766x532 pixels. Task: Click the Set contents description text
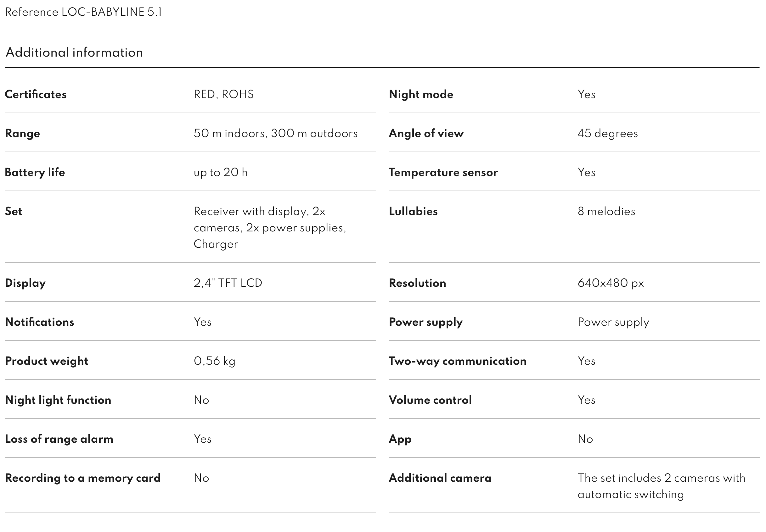[270, 228]
